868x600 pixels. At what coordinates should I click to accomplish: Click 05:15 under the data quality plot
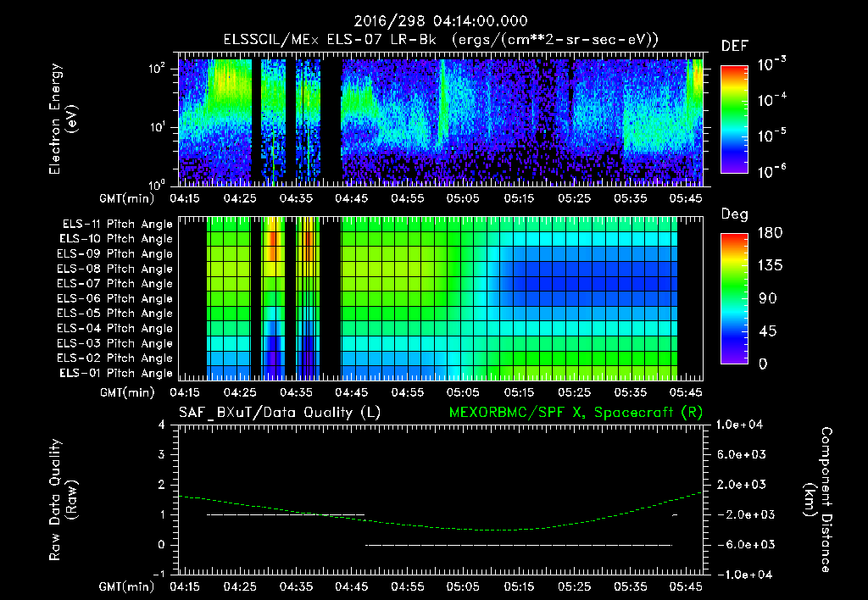tap(519, 586)
